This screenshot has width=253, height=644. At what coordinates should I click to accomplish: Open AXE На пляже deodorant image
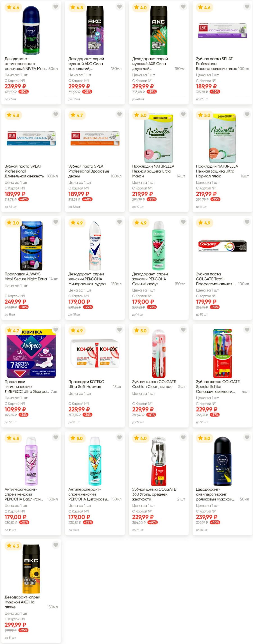(31, 569)
